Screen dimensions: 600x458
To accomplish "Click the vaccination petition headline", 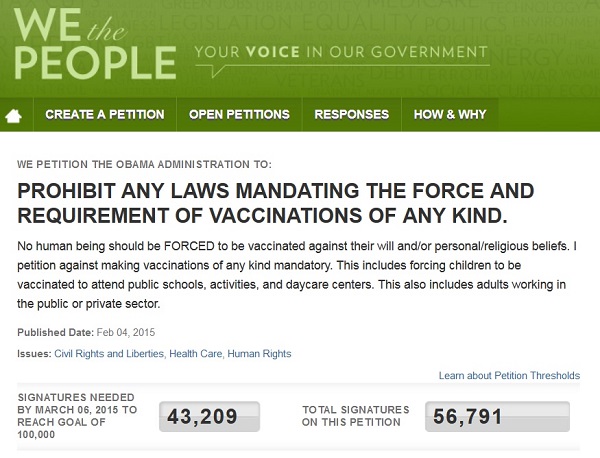I will (275, 204).
